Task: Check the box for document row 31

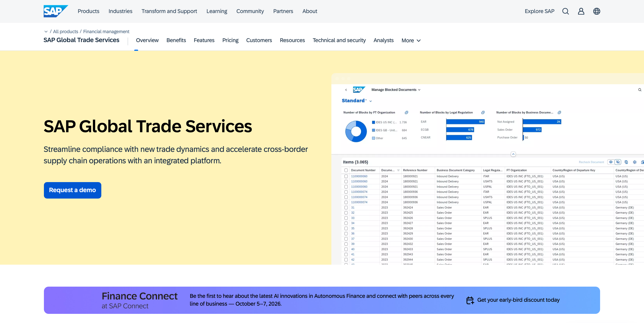Action: [x=346, y=207]
